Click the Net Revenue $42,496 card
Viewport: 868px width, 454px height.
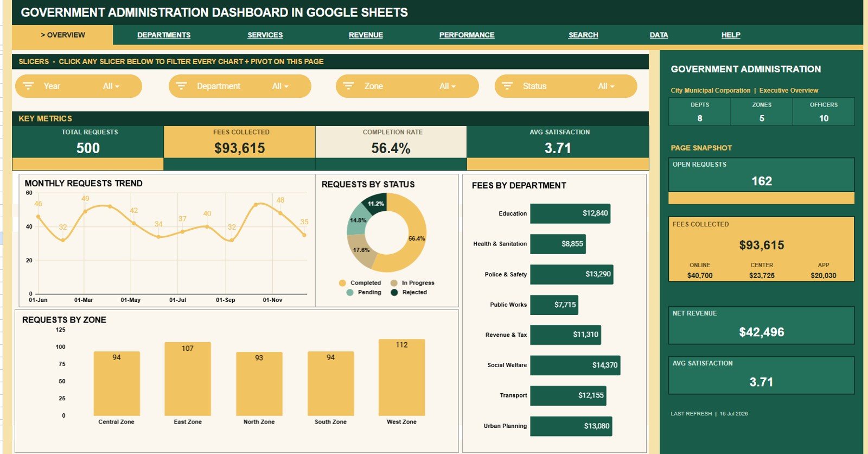click(762, 325)
